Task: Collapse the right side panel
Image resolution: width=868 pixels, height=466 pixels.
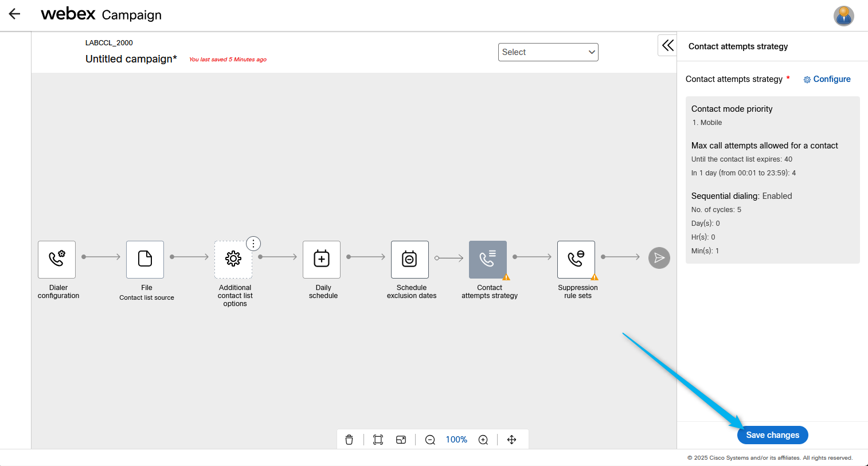Action: [x=668, y=45]
